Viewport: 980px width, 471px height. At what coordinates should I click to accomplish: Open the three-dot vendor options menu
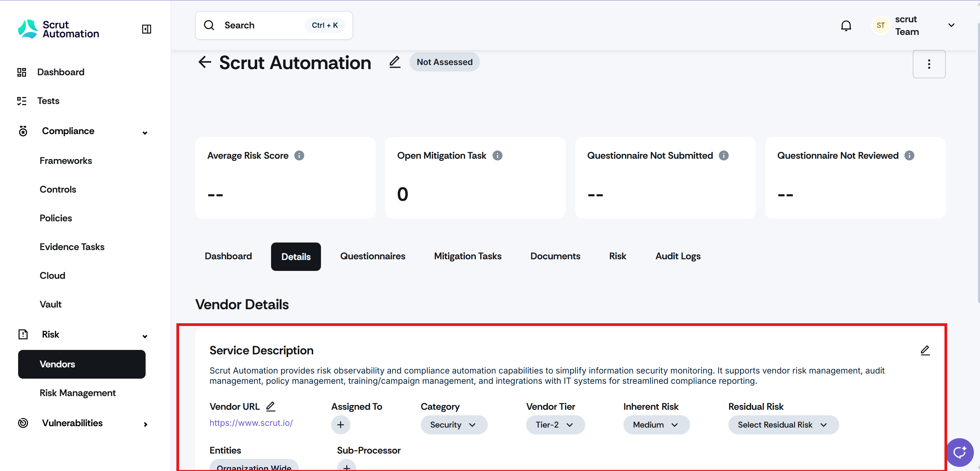coord(929,64)
